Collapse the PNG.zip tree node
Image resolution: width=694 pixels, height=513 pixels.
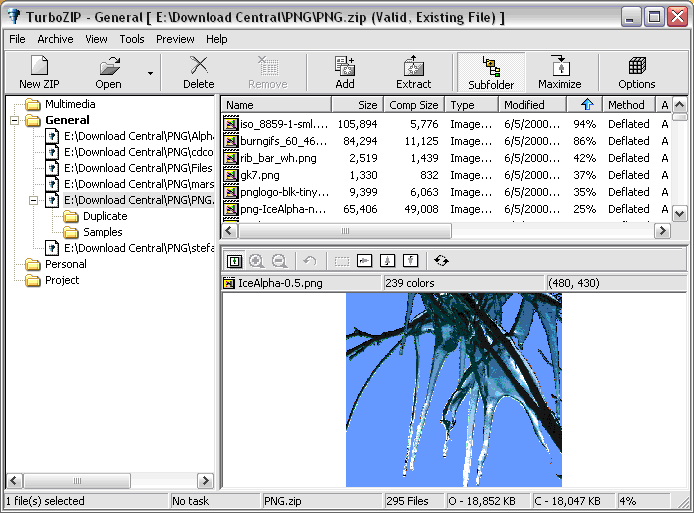(34, 201)
